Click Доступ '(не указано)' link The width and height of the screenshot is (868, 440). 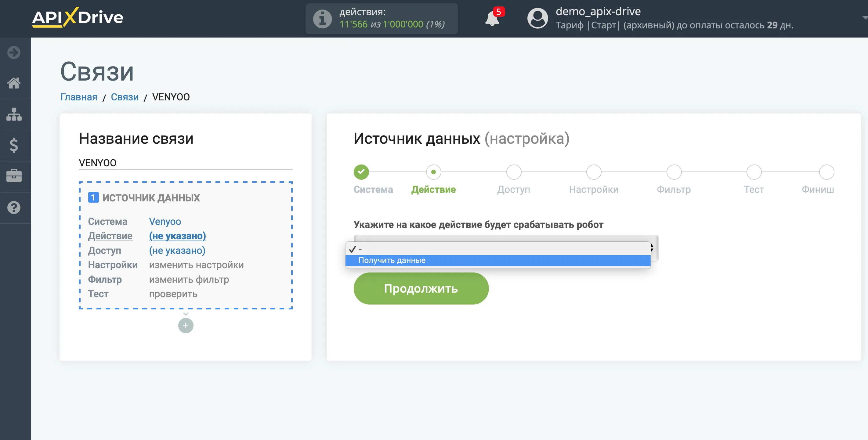177,250
